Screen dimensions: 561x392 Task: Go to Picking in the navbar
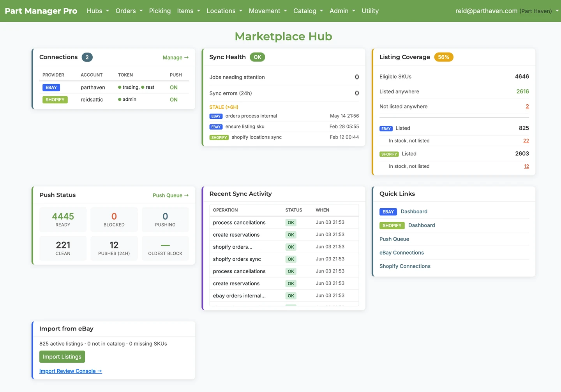(160, 11)
